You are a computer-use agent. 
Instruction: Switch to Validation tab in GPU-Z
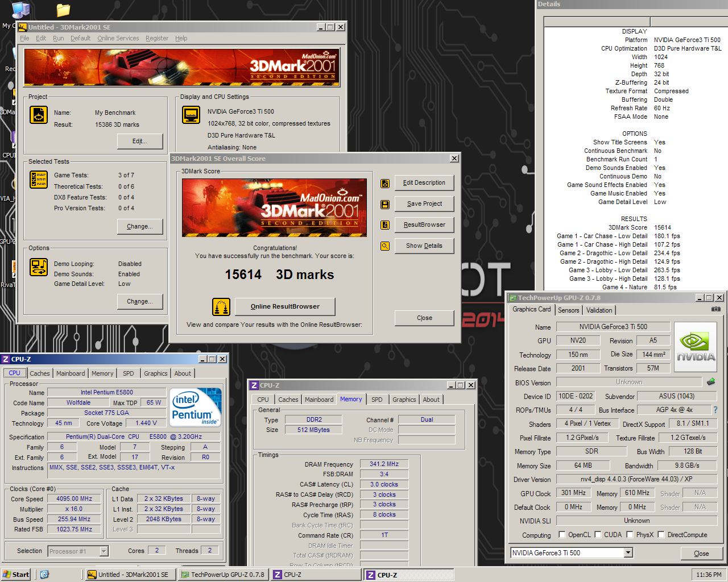pos(599,310)
